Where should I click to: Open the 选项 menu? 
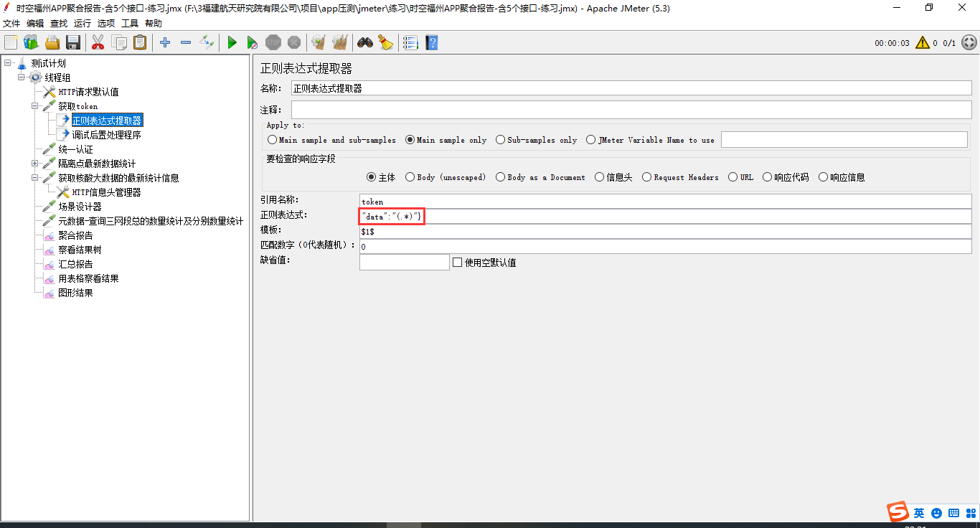pyautogui.click(x=106, y=23)
